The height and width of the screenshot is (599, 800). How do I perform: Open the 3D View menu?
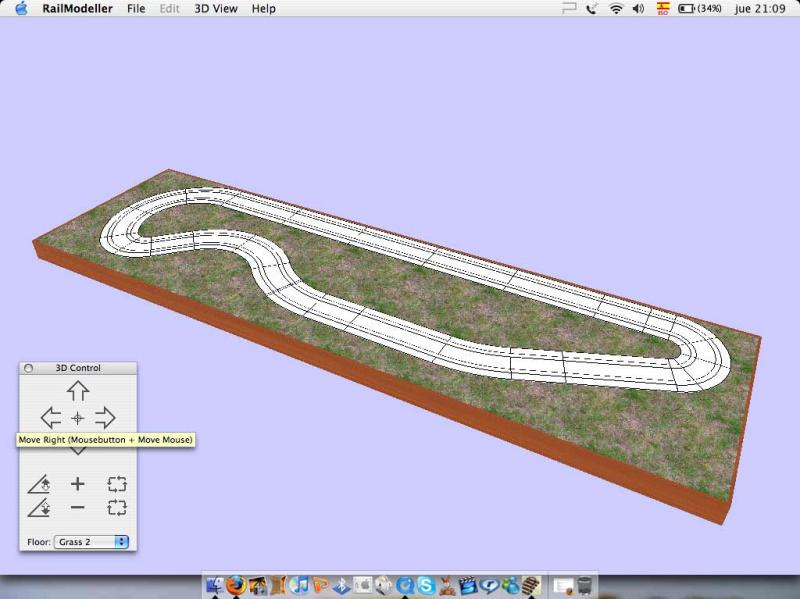(x=215, y=8)
